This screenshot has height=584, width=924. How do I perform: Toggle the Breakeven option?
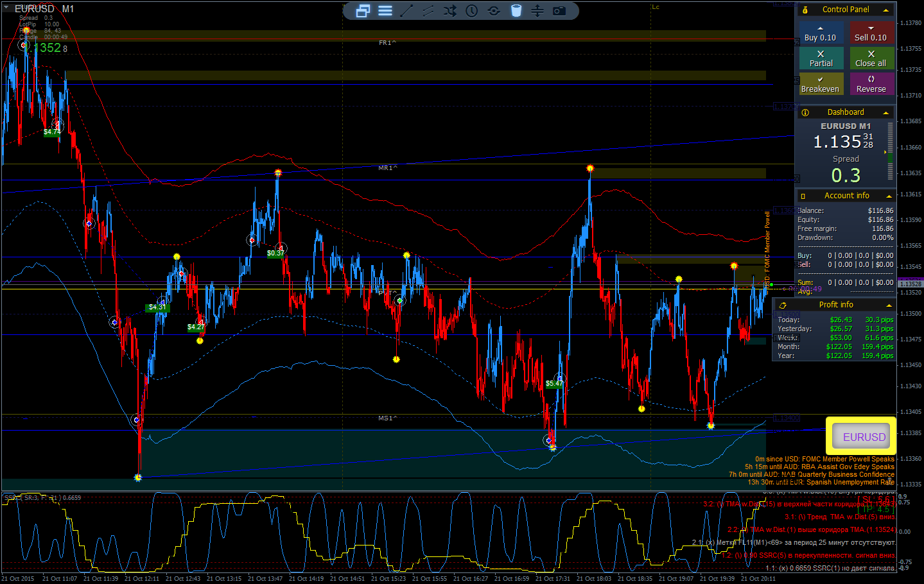(x=821, y=84)
